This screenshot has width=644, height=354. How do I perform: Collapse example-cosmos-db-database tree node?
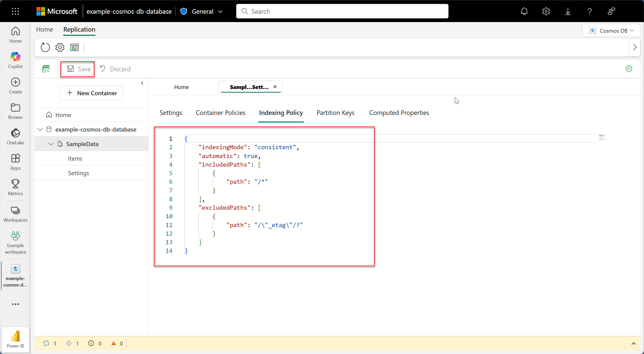(40, 130)
